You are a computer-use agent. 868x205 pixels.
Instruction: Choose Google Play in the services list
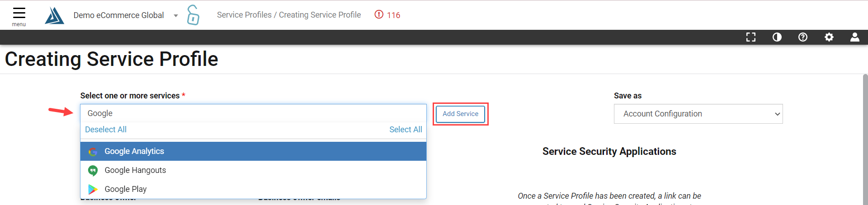click(253, 189)
